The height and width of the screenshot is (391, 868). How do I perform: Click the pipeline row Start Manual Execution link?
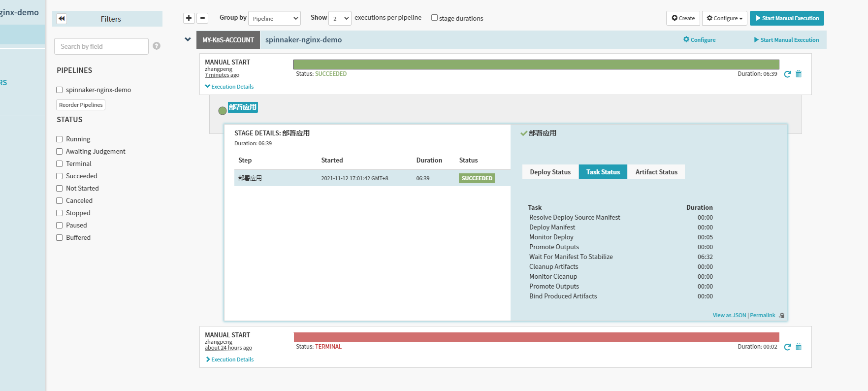pos(787,40)
